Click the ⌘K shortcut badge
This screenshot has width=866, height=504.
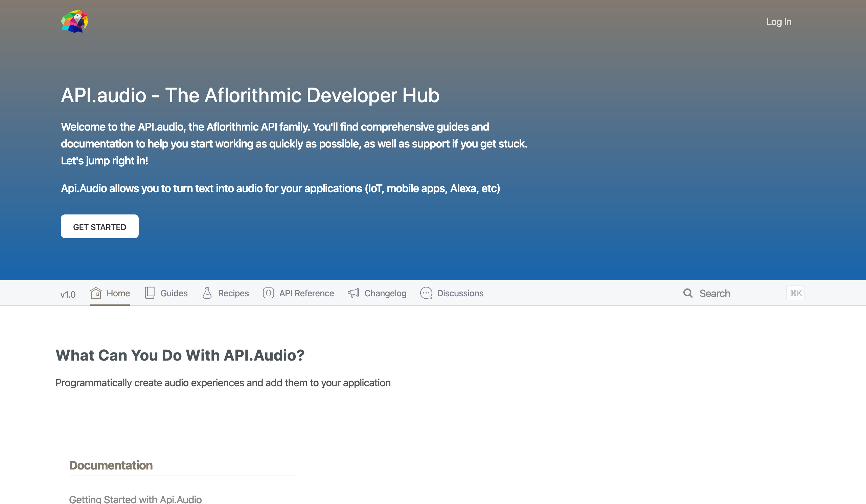[795, 293]
